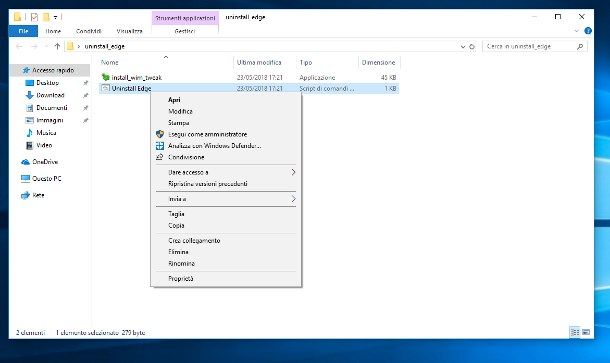Image resolution: width=610 pixels, height=363 pixels.
Task: Click the Strumenti applicazioni tab header
Action: [185, 18]
